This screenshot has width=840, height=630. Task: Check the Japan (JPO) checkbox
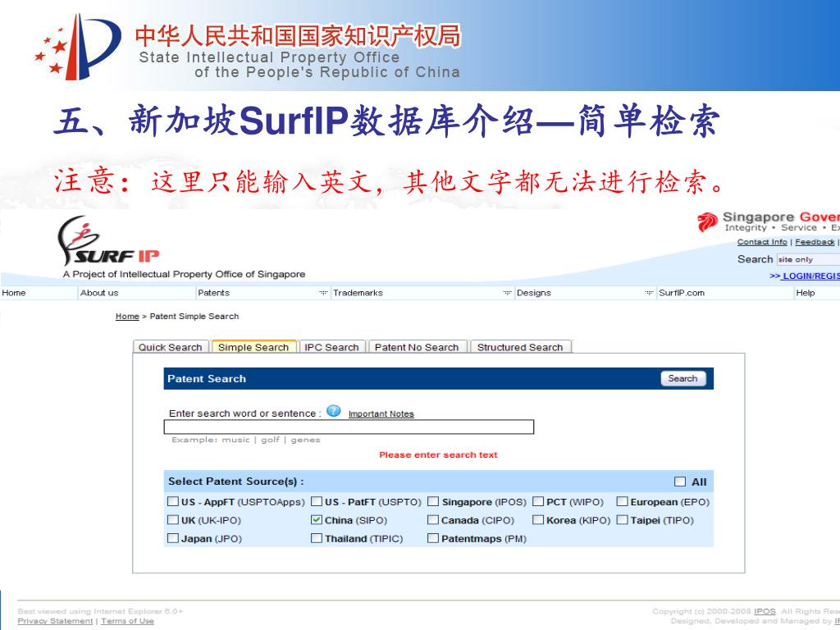pyautogui.click(x=172, y=538)
